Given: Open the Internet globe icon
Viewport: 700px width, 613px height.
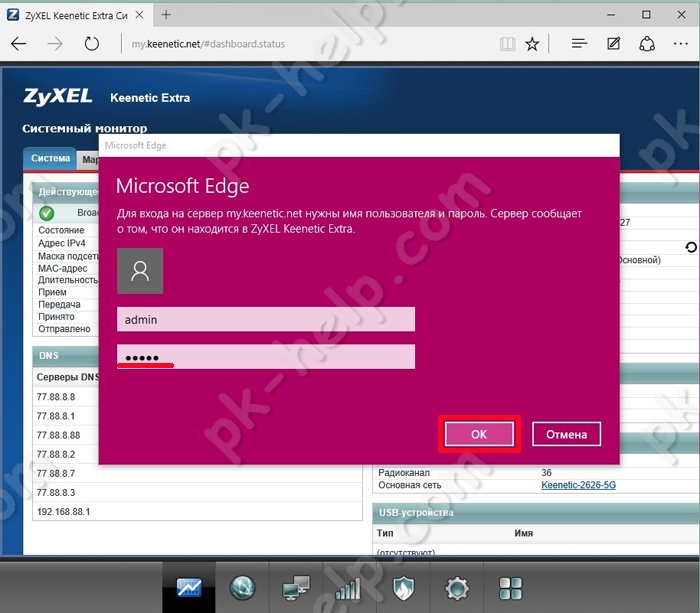Looking at the screenshot, I should tap(242, 588).
